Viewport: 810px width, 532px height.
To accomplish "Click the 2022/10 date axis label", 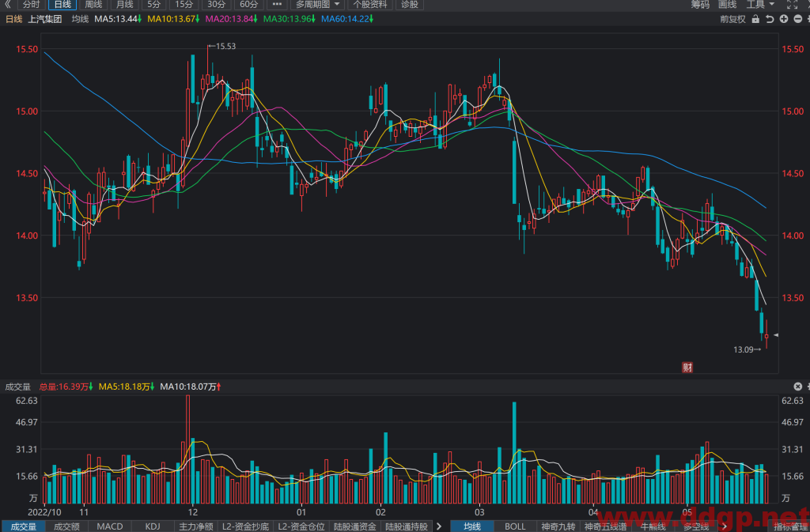I will point(44,512).
